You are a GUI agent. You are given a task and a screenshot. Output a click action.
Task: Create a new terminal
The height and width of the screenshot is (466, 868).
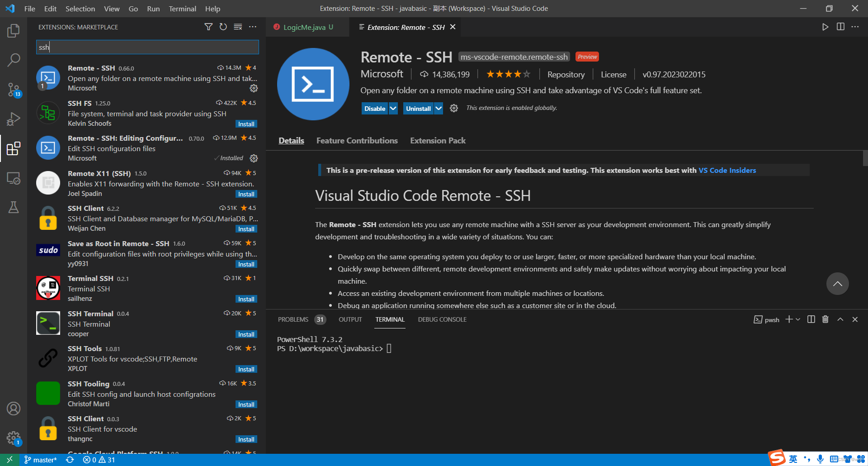[789, 319]
